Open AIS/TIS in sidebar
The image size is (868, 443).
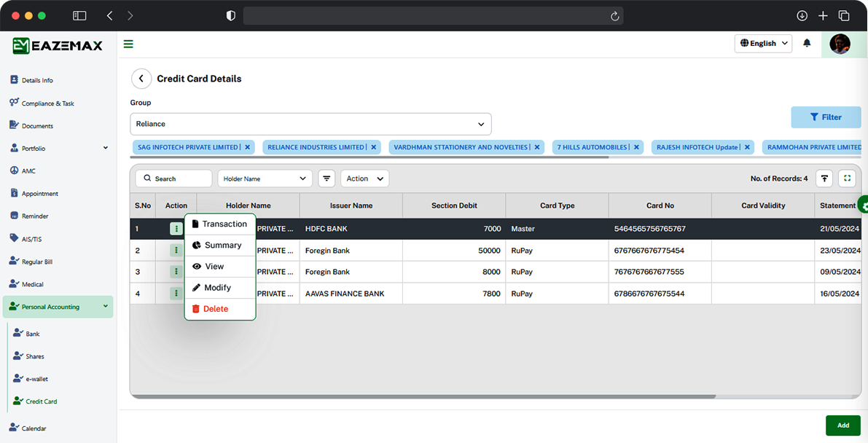26,239
